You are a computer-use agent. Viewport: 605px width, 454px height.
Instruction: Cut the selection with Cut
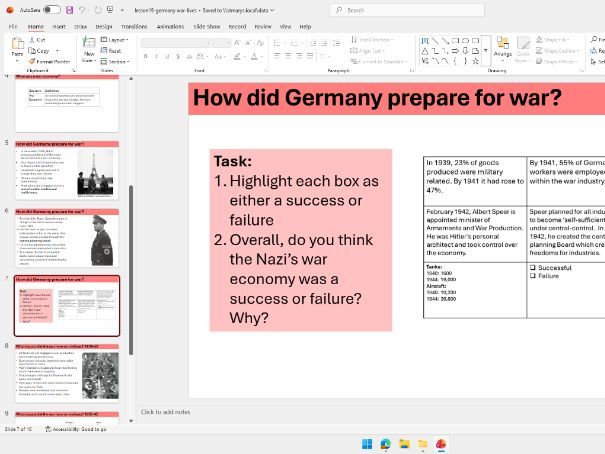coord(37,40)
